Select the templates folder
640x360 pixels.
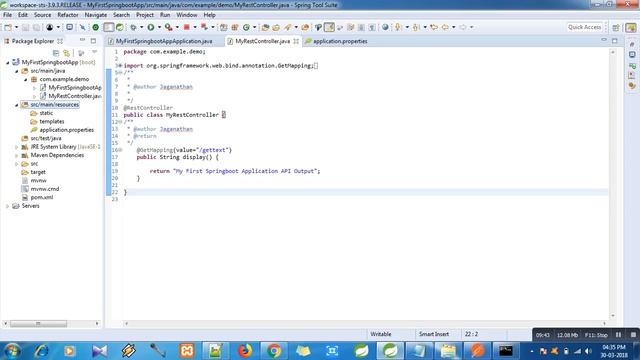pos(51,122)
